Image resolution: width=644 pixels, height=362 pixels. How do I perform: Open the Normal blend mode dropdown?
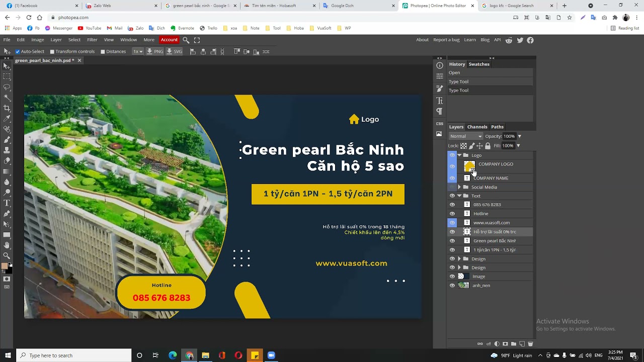(x=466, y=136)
